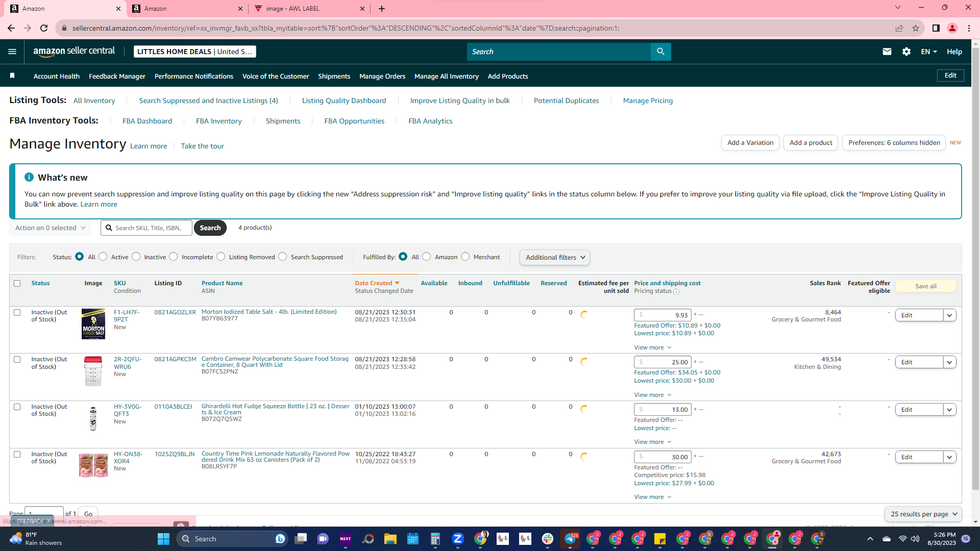The width and height of the screenshot is (980, 551).
Task: Bookmark this page with the star icon
Action: coord(916,28)
